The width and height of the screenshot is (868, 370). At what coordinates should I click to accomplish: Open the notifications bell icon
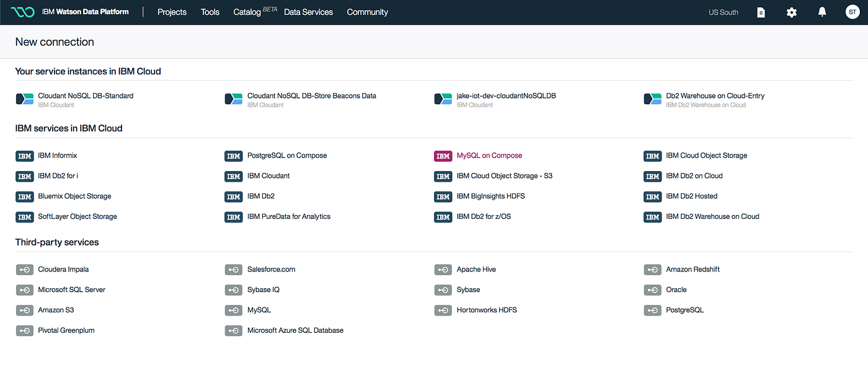pos(821,12)
